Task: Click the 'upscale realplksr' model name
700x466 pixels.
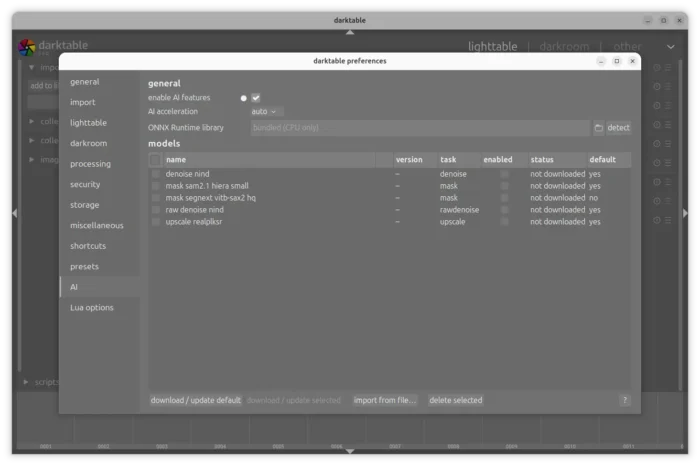Action: 194,222
